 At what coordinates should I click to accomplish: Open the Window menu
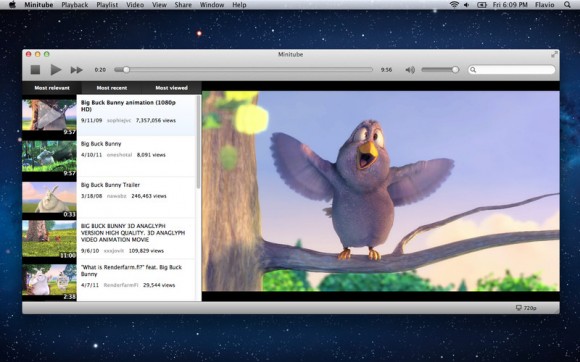click(212, 4)
